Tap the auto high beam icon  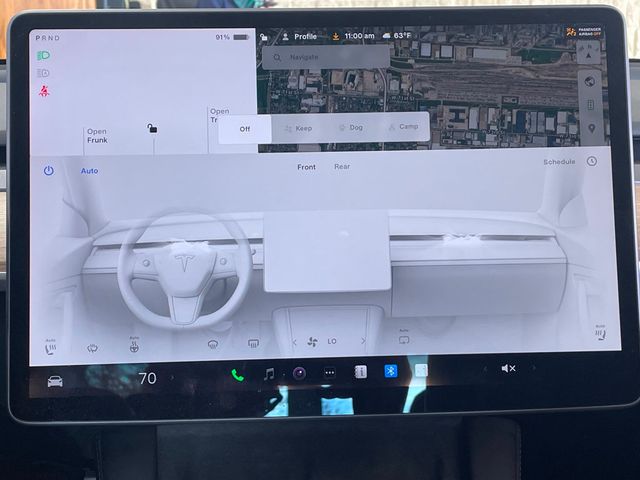[43, 73]
